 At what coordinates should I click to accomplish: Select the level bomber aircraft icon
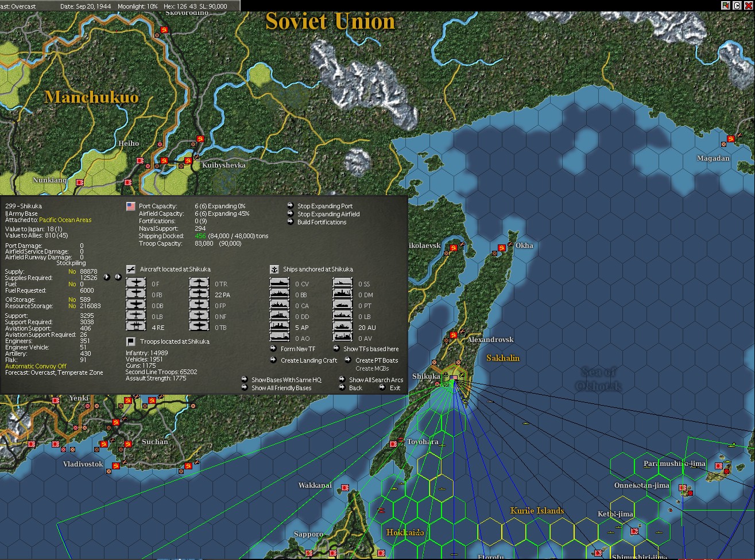click(136, 316)
